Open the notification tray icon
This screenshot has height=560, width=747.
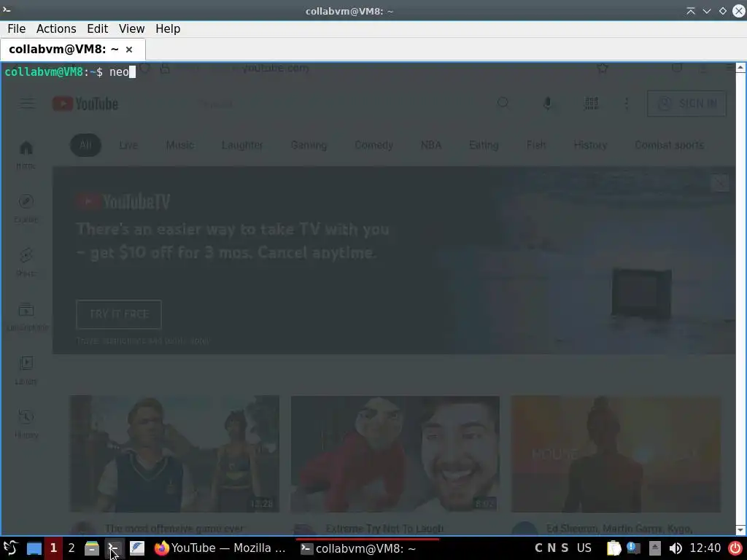pyautogui.click(x=633, y=548)
